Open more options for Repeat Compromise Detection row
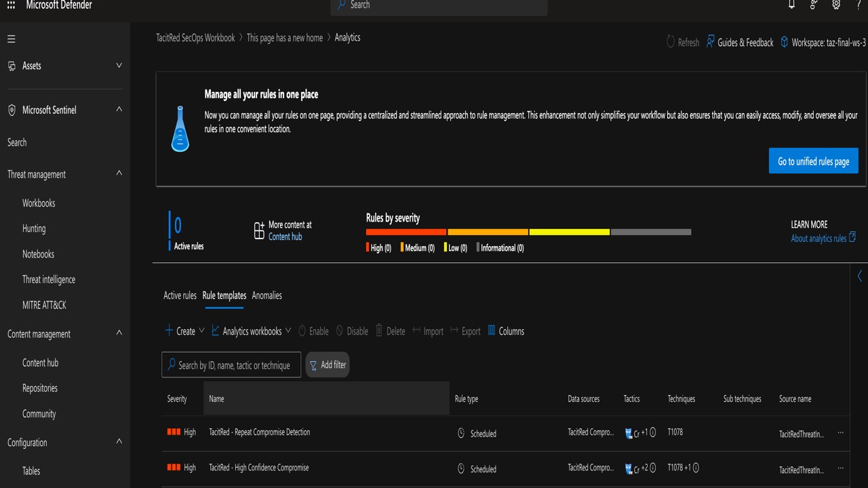 pos(841,432)
